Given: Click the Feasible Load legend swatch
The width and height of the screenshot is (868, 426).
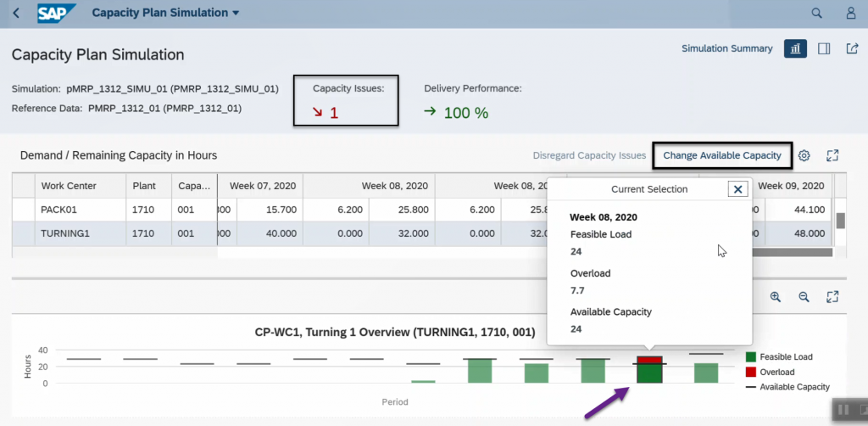Looking at the screenshot, I should (x=751, y=356).
